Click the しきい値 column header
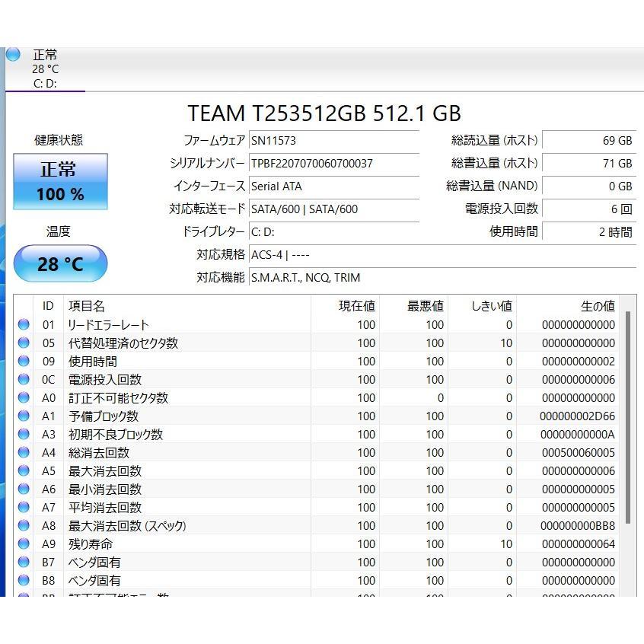Image resolution: width=644 pixels, height=644 pixels. pyautogui.click(x=483, y=306)
